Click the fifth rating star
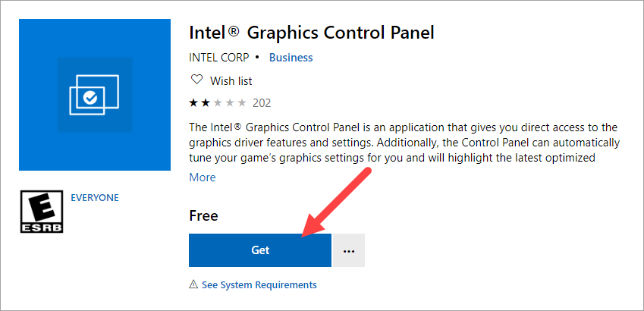The width and height of the screenshot is (644, 311). (242, 103)
